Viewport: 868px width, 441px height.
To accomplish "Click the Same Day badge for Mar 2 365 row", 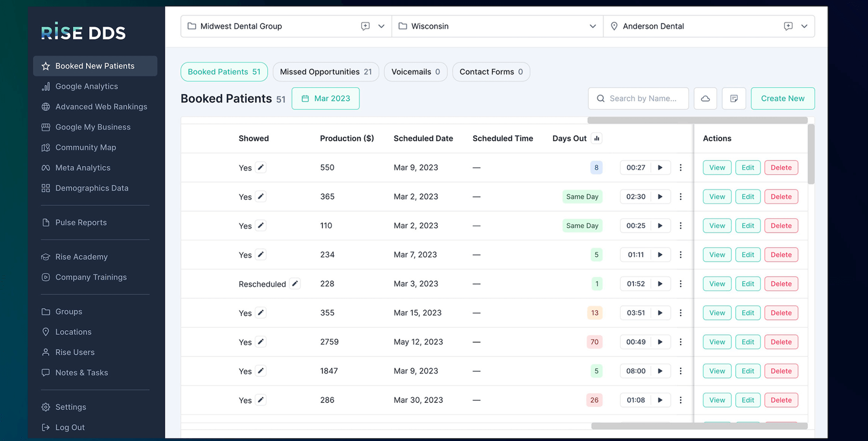I will [x=582, y=196].
